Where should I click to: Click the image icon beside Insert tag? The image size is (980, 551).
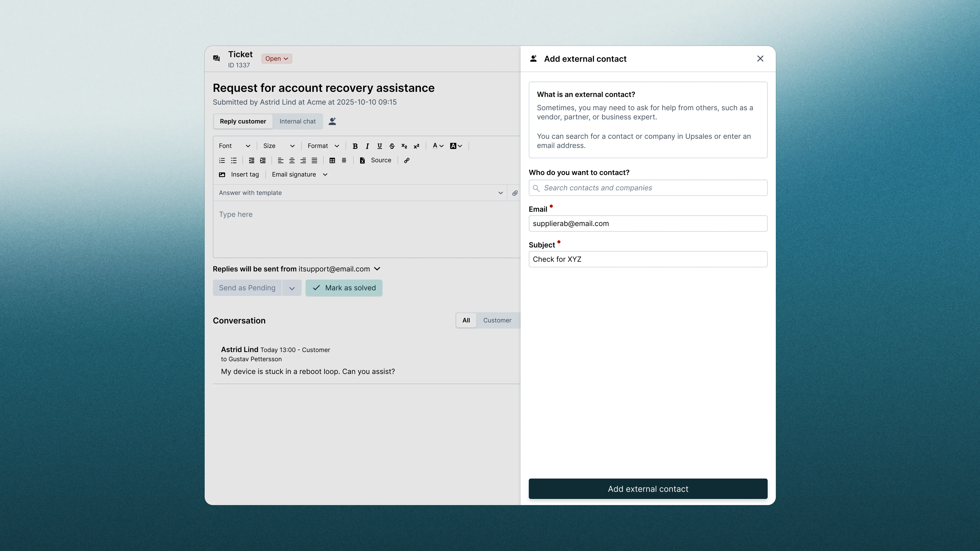tap(222, 174)
